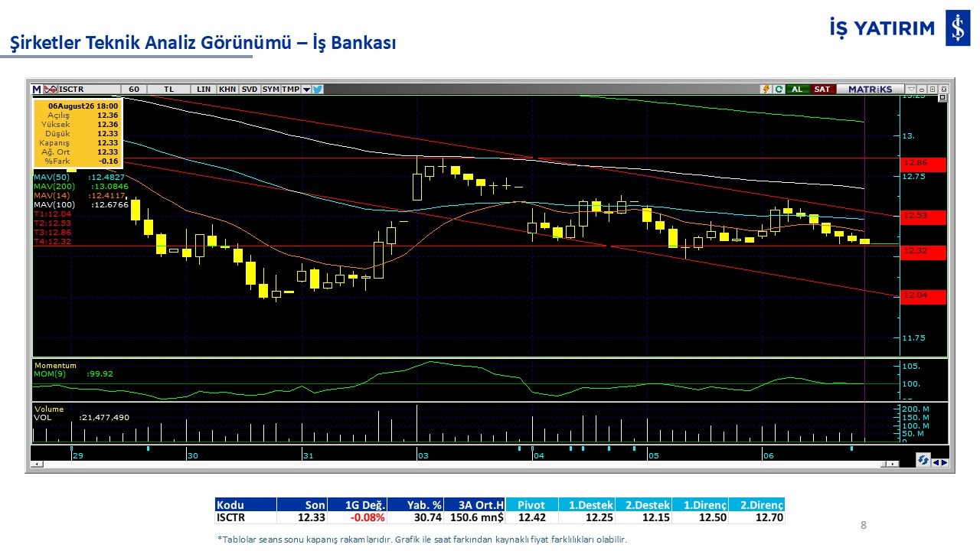Click the date marker 03 on timeline
Viewport: 980px width, 551px height.
tap(422, 456)
